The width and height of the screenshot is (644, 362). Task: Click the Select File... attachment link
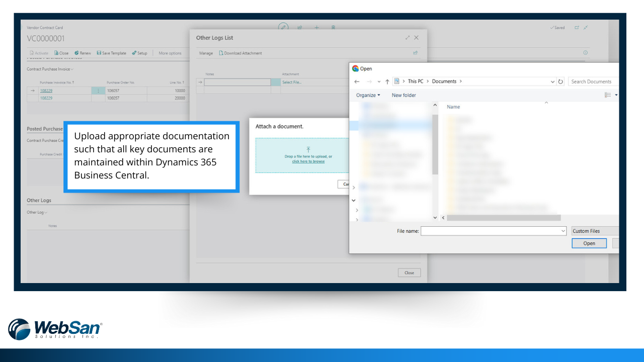(292, 82)
